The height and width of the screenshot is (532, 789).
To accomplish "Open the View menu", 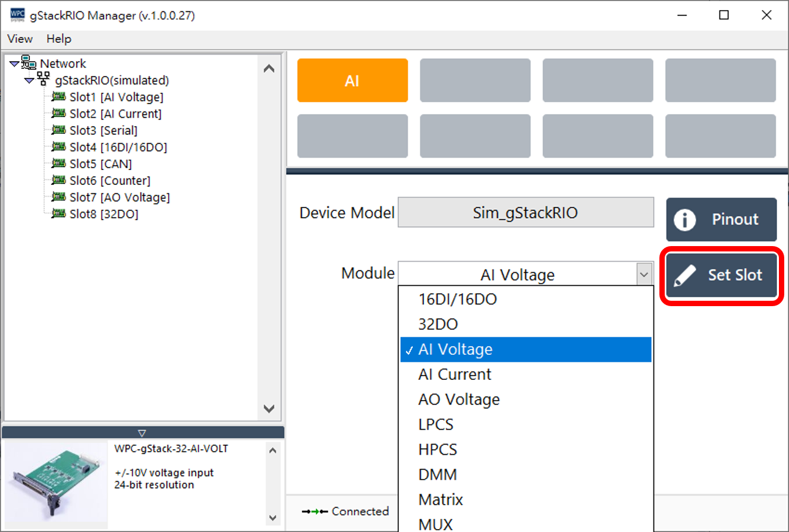I will click(20, 39).
